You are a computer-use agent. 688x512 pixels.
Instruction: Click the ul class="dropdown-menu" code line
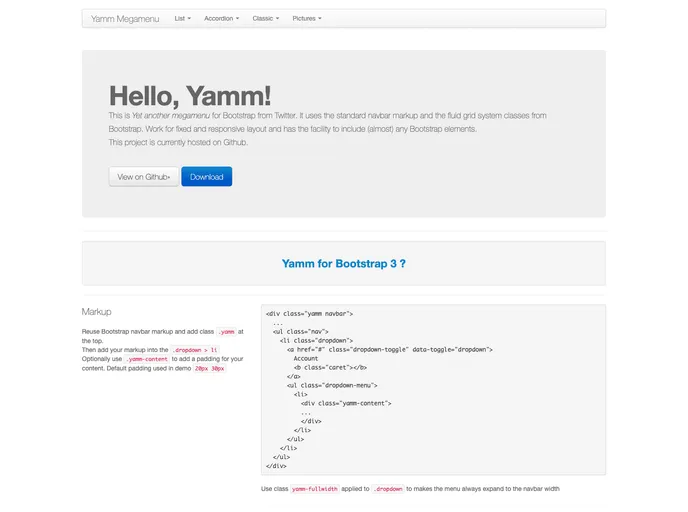click(332, 385)
